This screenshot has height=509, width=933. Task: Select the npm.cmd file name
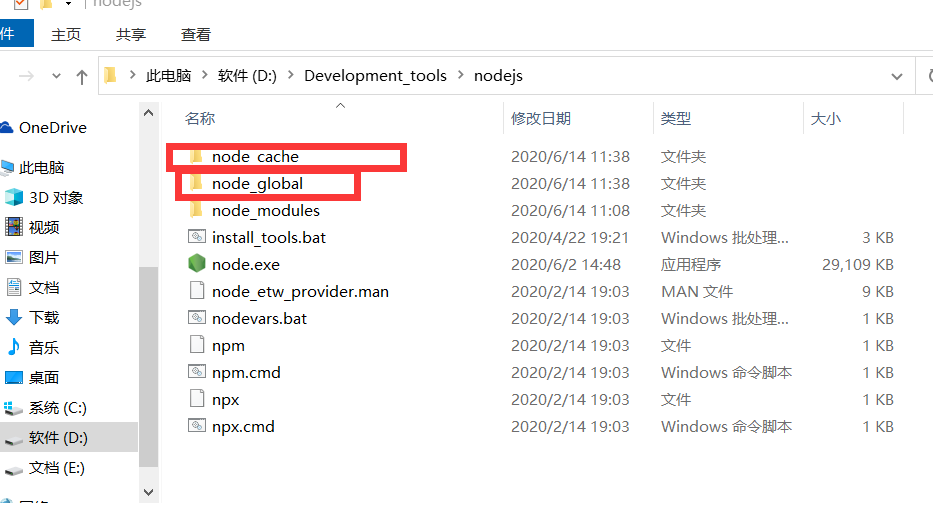click(x=246, y=373)
